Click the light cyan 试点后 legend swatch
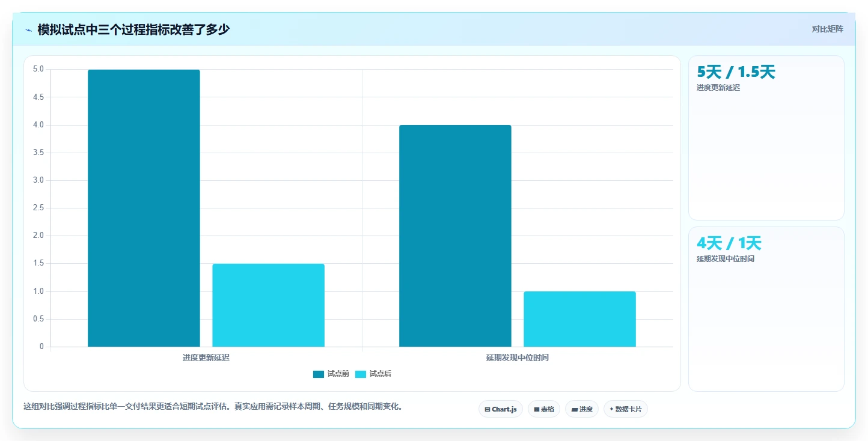The image size is (868, 441). click(361, 374)
